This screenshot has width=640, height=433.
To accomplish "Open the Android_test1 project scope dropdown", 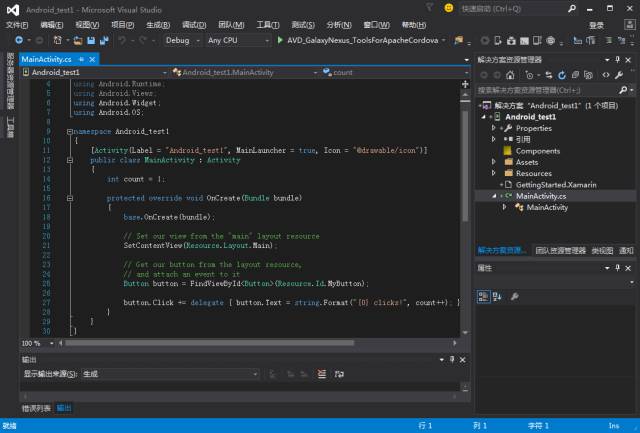I will click(95, 73).
